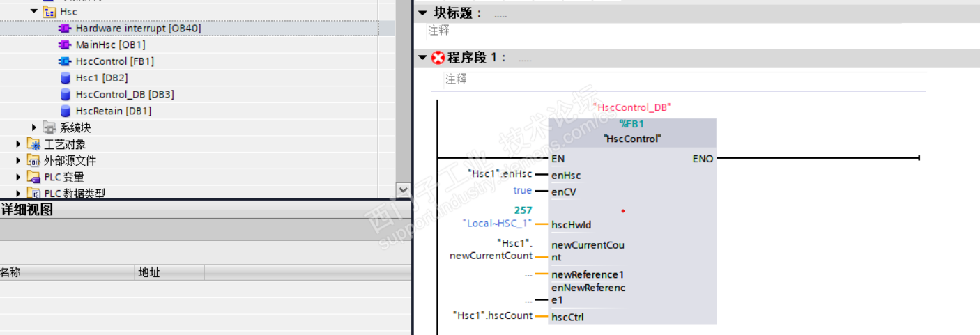Image resolution: width=980 pixels, height=335 pixels.
Task: Expand the 工艺对象 tree node
Action: tap(19, 144)
